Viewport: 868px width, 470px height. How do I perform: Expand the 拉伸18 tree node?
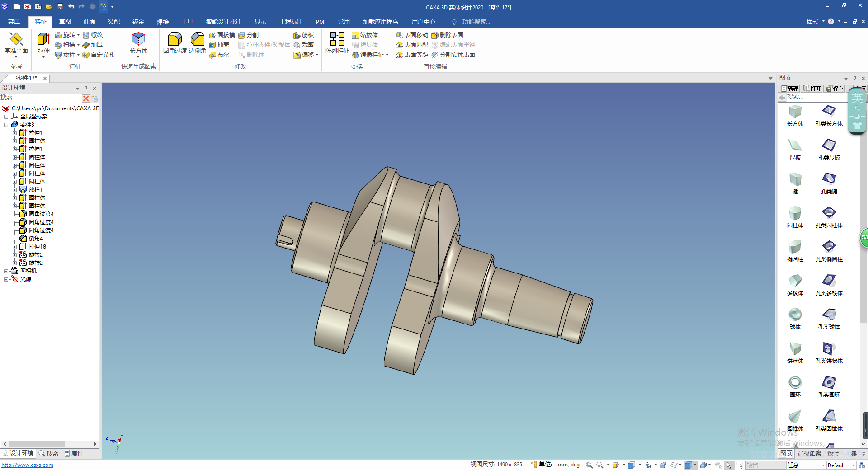coord(14,247)
